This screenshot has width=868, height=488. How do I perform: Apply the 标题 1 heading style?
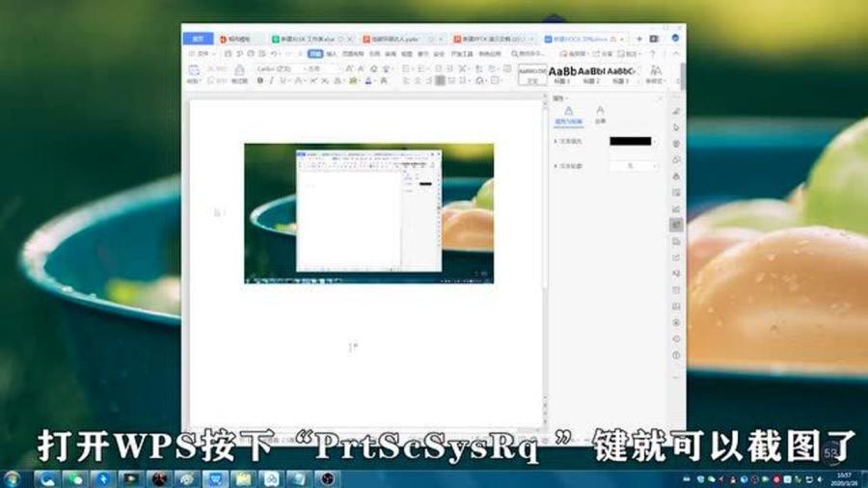tap(562, 74)
